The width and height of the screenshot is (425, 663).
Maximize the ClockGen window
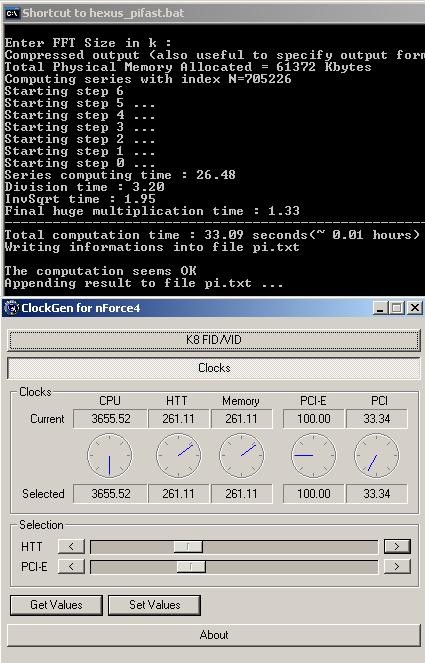[397, 308]
